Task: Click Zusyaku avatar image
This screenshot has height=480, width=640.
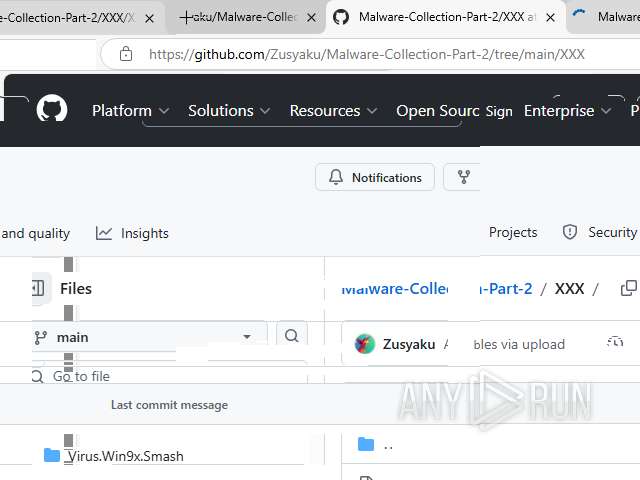Action: (364, 344)
